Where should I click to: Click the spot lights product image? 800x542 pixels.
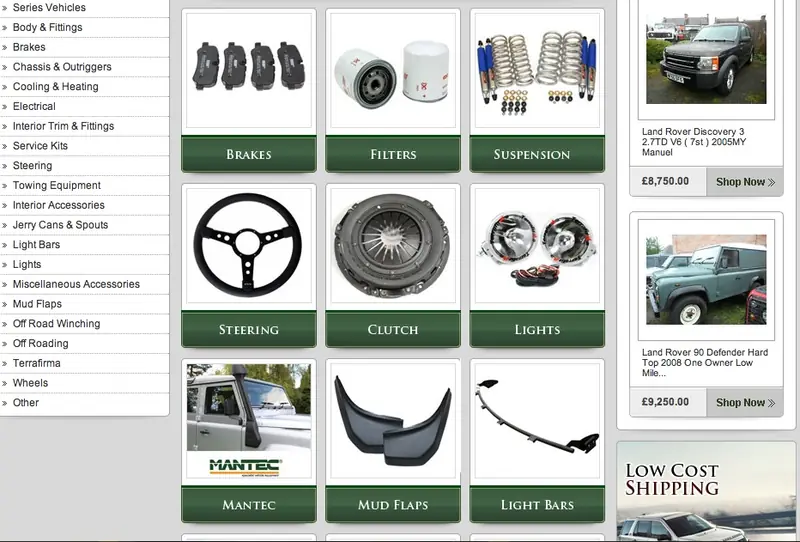537,245
